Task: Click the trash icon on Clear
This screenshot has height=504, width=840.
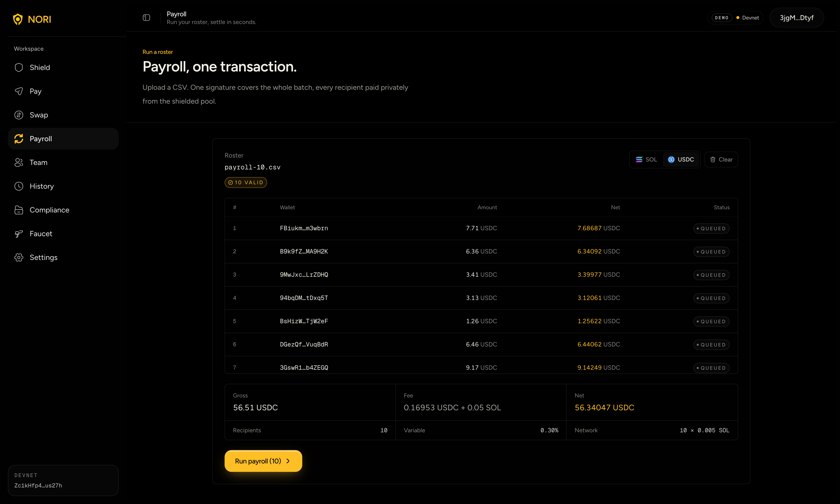Action: tap(713, 160)
